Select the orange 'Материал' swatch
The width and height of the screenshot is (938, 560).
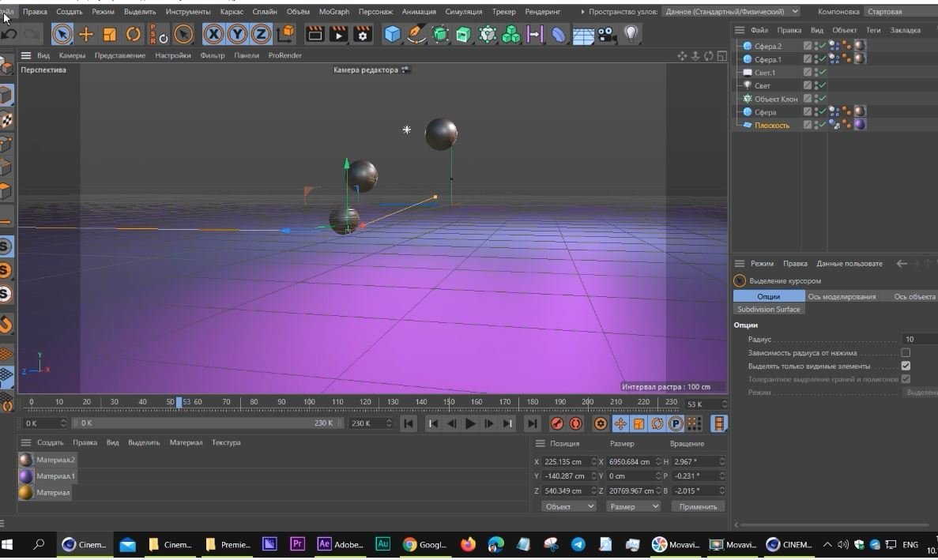tap(26, 492)
